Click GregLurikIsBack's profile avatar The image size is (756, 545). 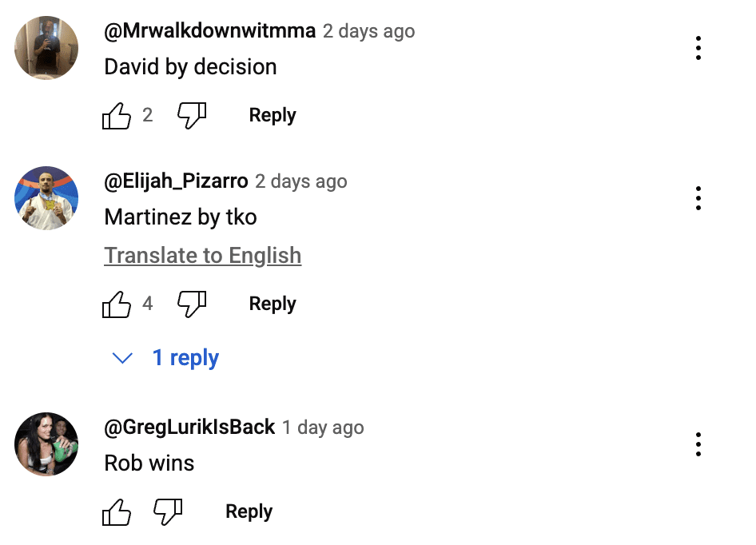coord(46,444)
